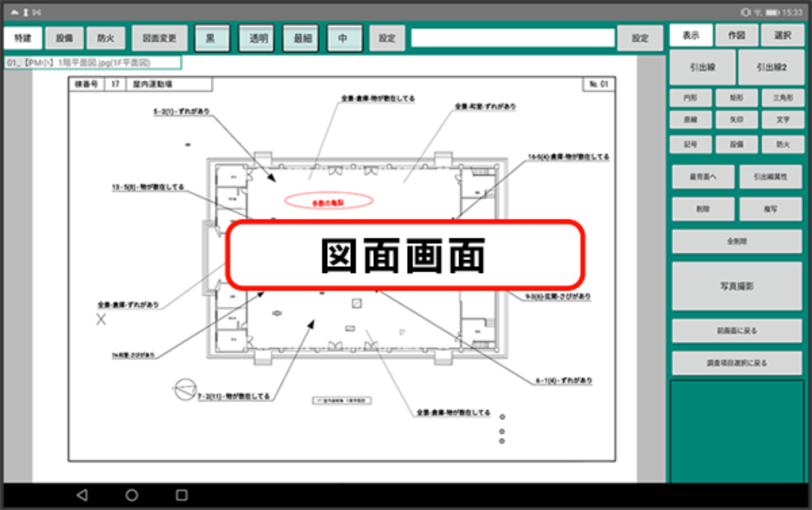
Task: Switch to the top-bar 設備 category tab
Action: click(64, 38)
